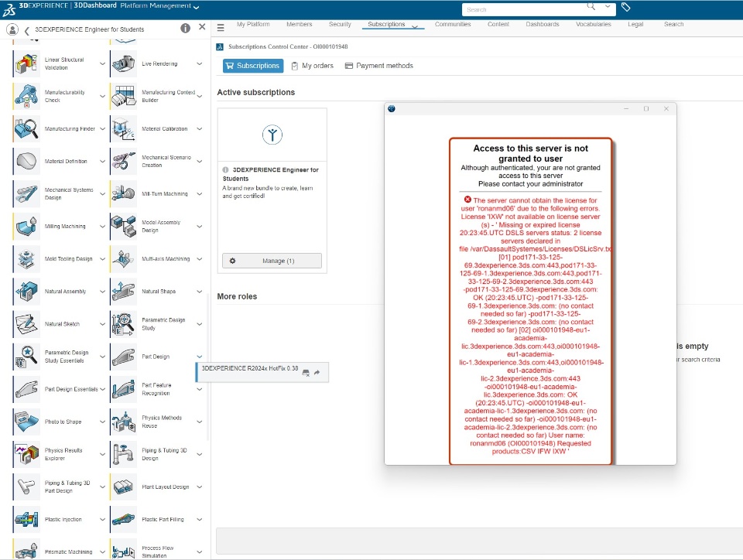Open the Vocabularies tab

point(594,24)
